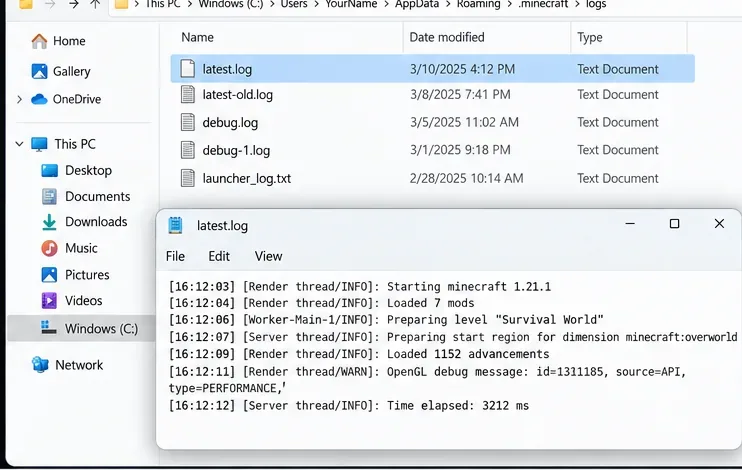Open the chevron after Roaming in the address bar
Viewport: 742px width, 470px height.
(509, 4)
